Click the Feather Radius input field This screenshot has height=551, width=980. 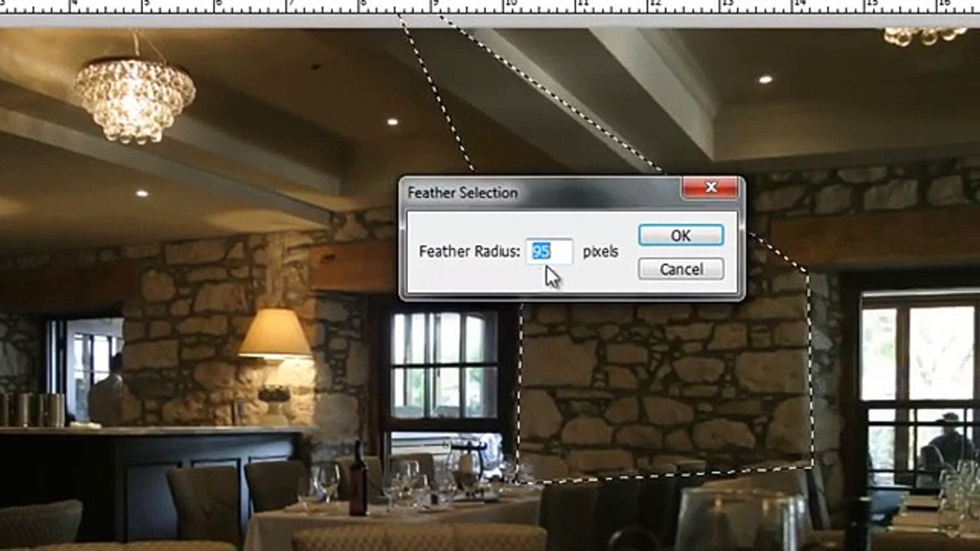pos(550,252)
